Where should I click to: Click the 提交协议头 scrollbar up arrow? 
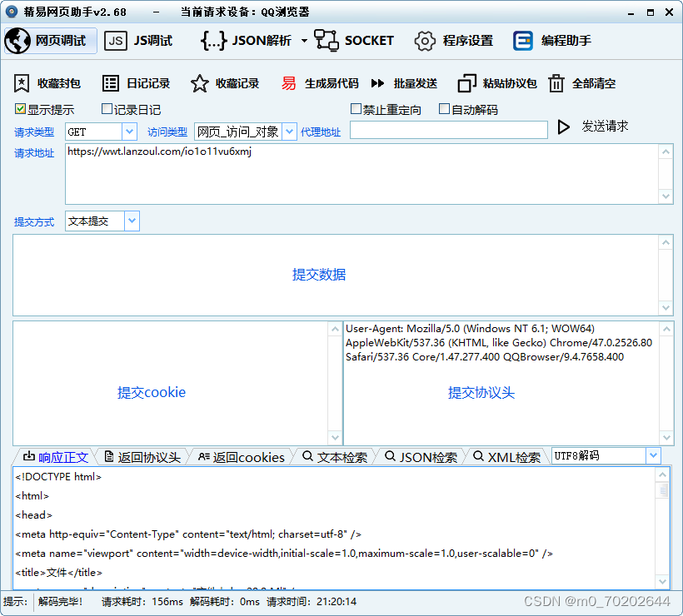(666, 329)
